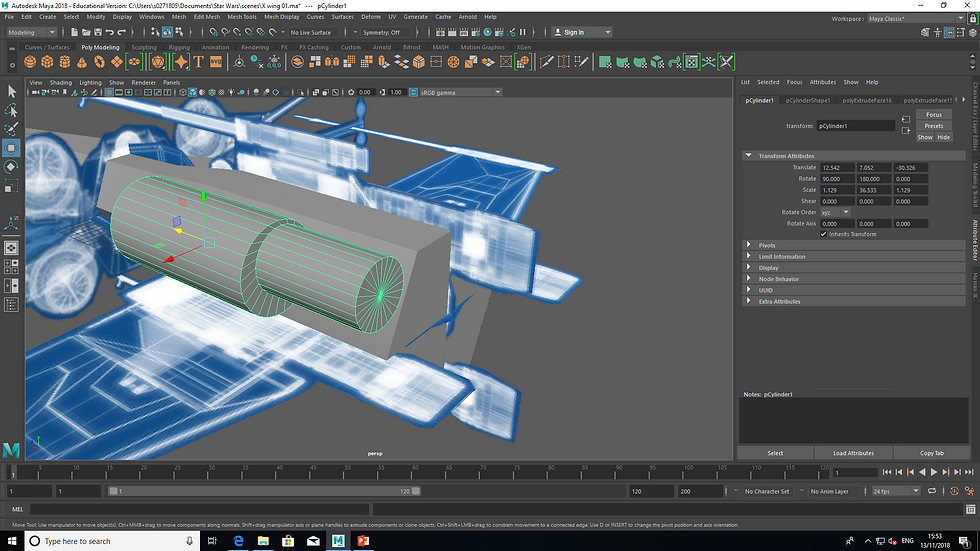Click the Combine meshes shelf icon
Viewport: 980px width, 551px height.
click(x=298, y=62)
